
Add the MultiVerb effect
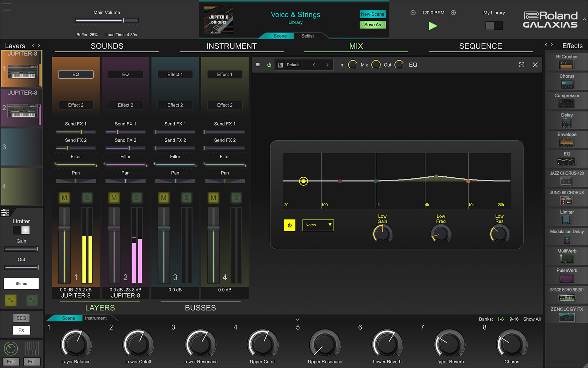click(566, 256)
